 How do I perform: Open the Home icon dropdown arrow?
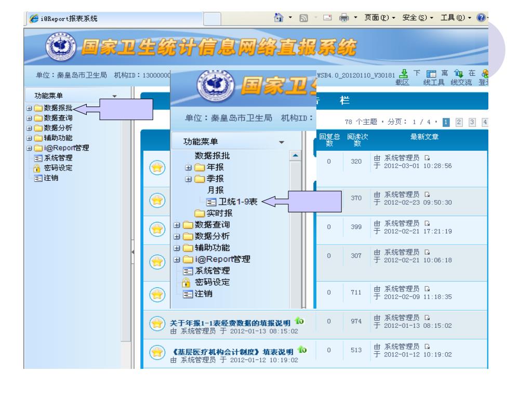(290, 17)
